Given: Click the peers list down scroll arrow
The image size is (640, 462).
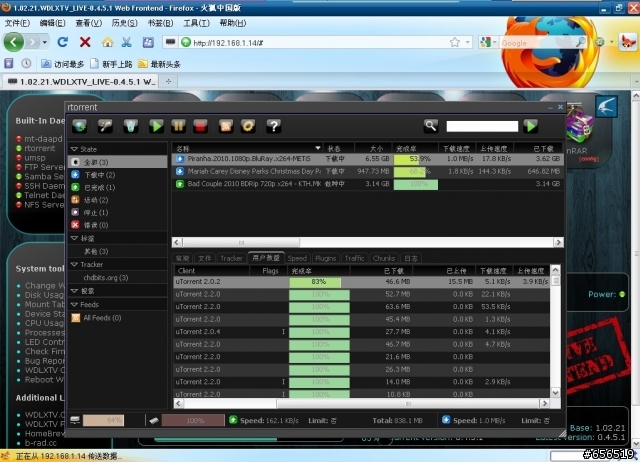Looking at the screenshot, I should tap(555, 393).
